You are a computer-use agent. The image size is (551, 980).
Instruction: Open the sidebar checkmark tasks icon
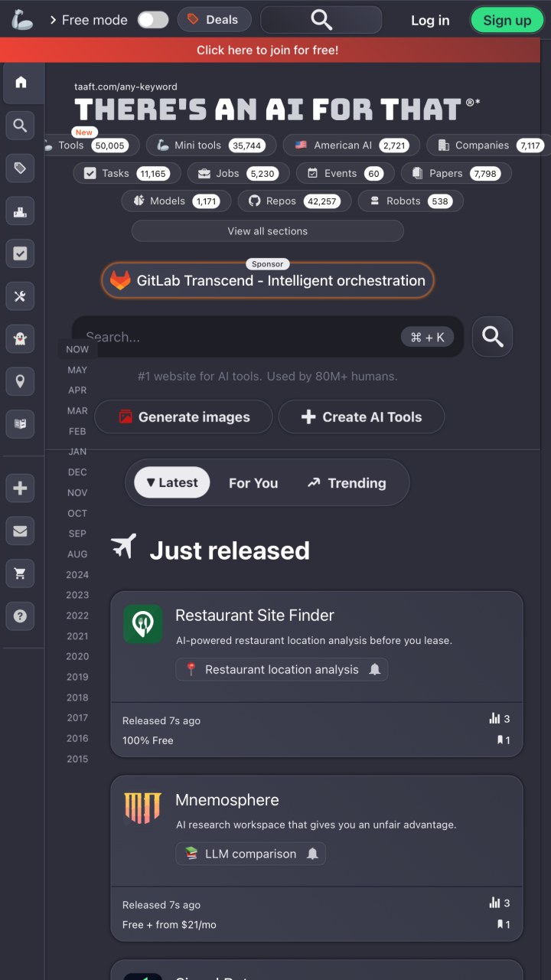coord(21,253)
